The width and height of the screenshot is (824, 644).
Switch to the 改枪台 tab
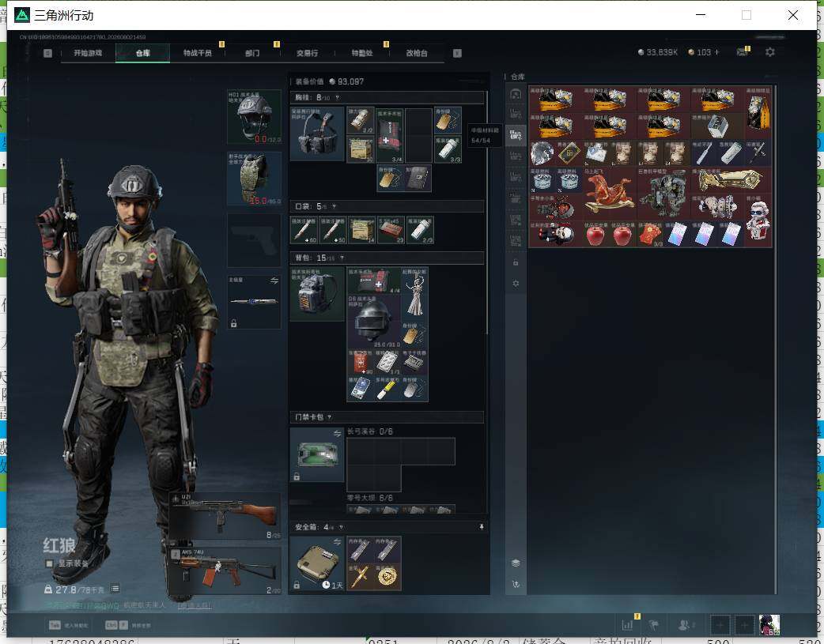[417, 53]
